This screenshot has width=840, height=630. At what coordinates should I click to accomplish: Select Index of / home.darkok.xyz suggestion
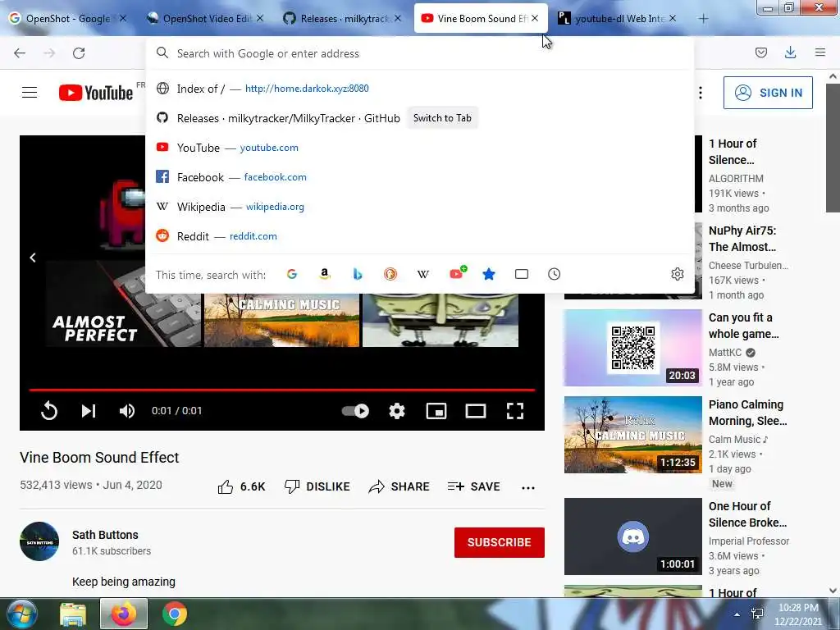click(x=420, y=89)
